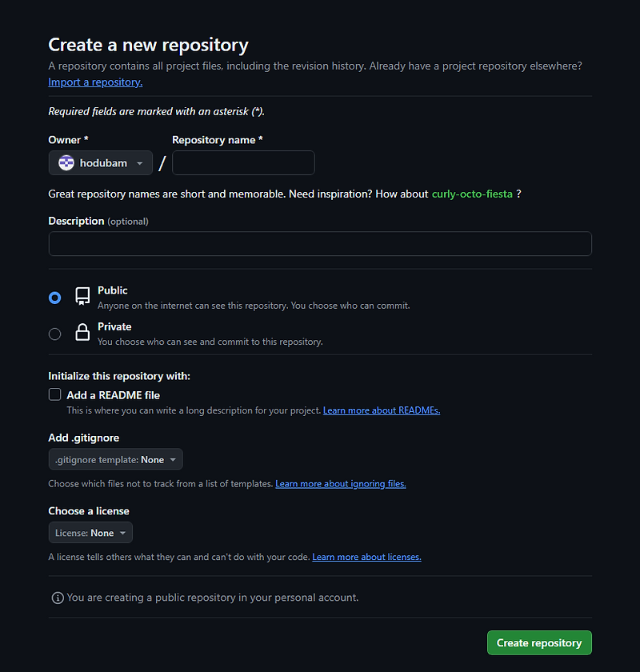Open the .gitignore template dropdown
This screenshot has height=672, width=640.
115,459
